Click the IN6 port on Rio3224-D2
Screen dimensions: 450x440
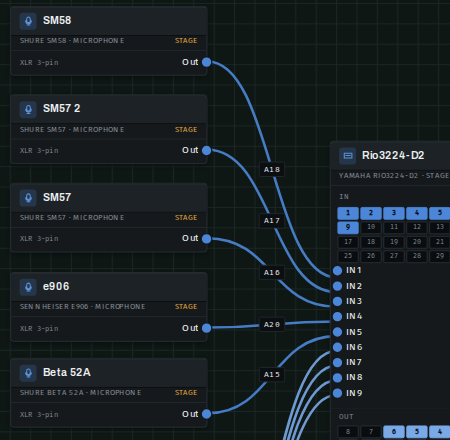pos(337,347)
